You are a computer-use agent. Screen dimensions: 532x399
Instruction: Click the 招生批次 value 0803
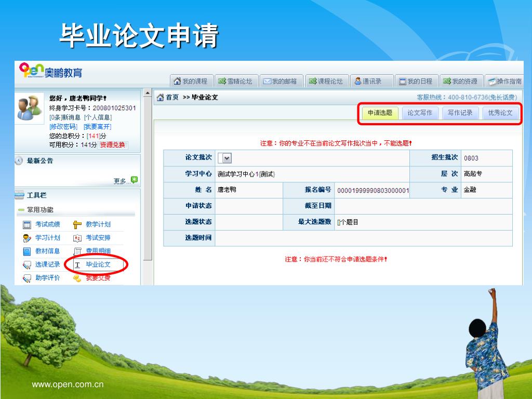471,158
